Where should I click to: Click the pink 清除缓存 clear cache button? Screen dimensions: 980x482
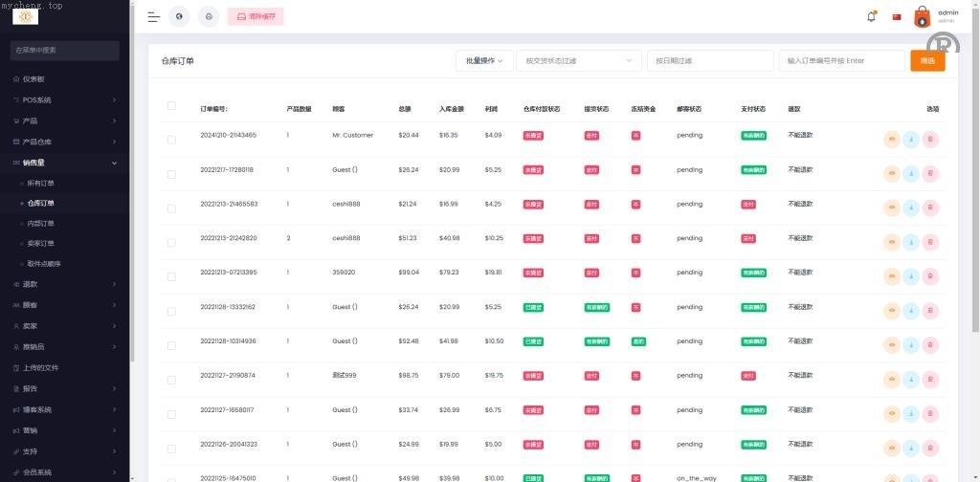[x=256, y=16]
